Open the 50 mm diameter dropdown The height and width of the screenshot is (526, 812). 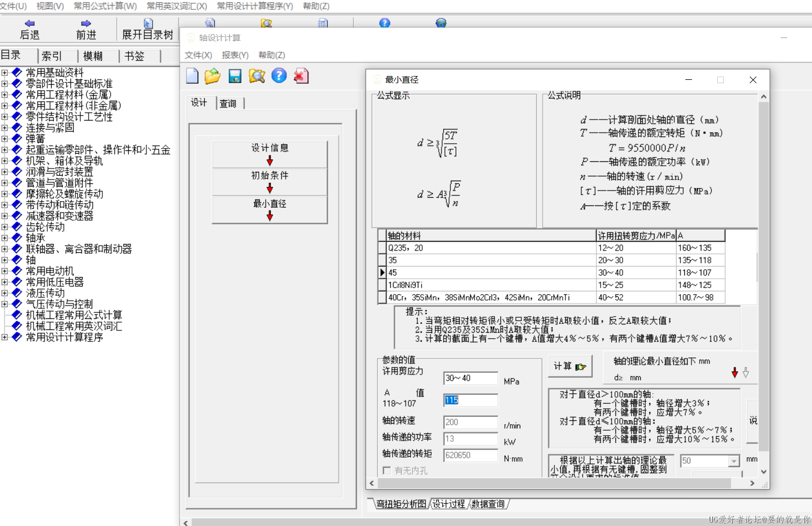[734, 461]
